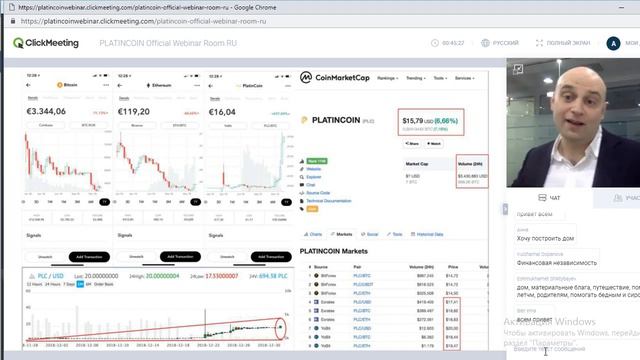Tap Add Transaction on the Bitcoin screen

click(x=89, y=257)
